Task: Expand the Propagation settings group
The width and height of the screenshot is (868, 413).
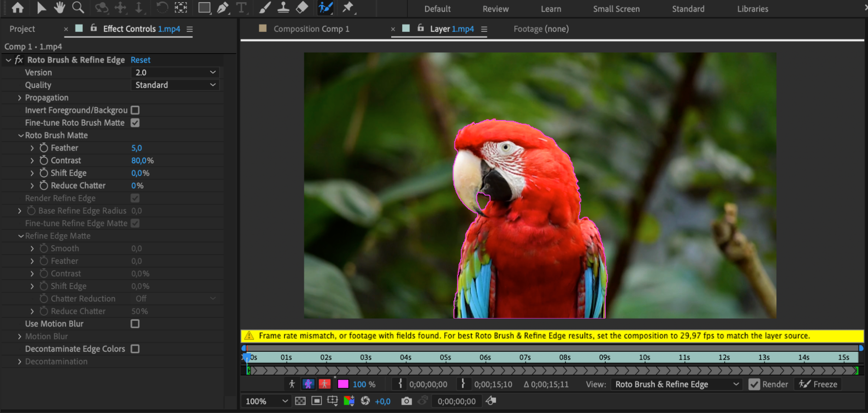Action: pos(20,98)
